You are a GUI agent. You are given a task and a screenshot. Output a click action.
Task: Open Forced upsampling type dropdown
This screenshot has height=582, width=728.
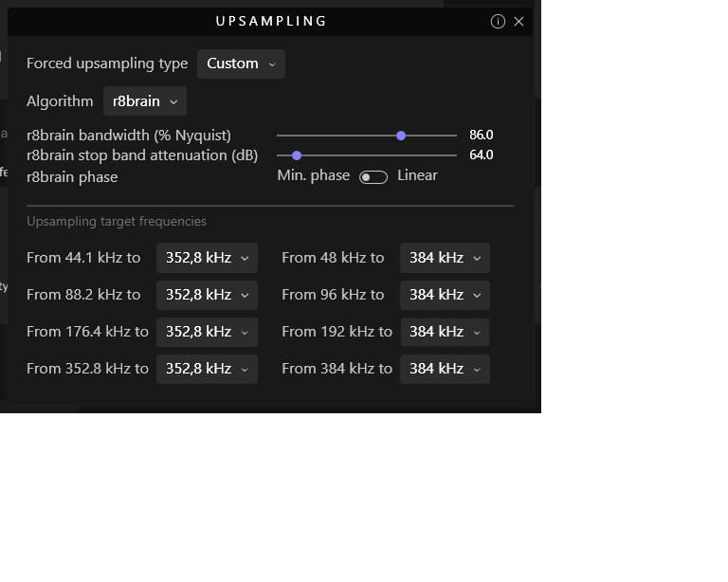241,64
